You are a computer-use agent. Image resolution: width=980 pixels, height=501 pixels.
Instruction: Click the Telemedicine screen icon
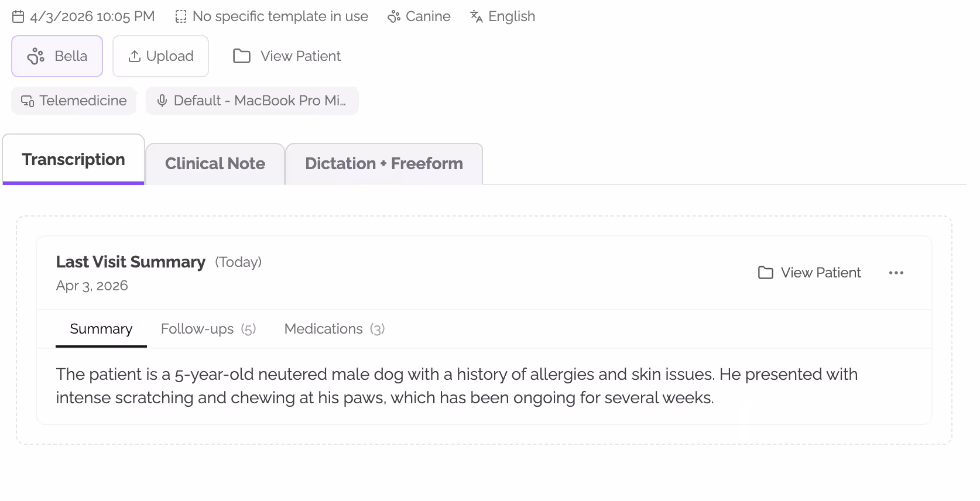click(28, 101)
